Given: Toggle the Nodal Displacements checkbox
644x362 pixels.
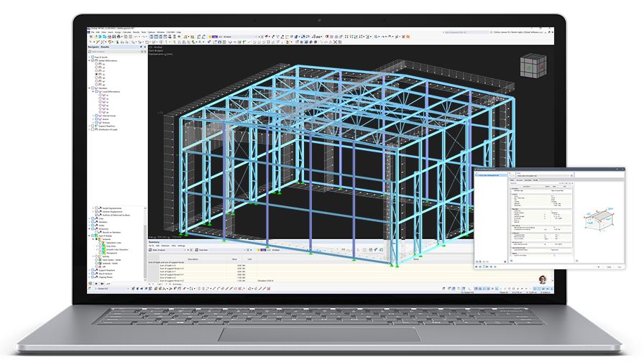Looking at the screenshot, I should [x=96, y=208].
